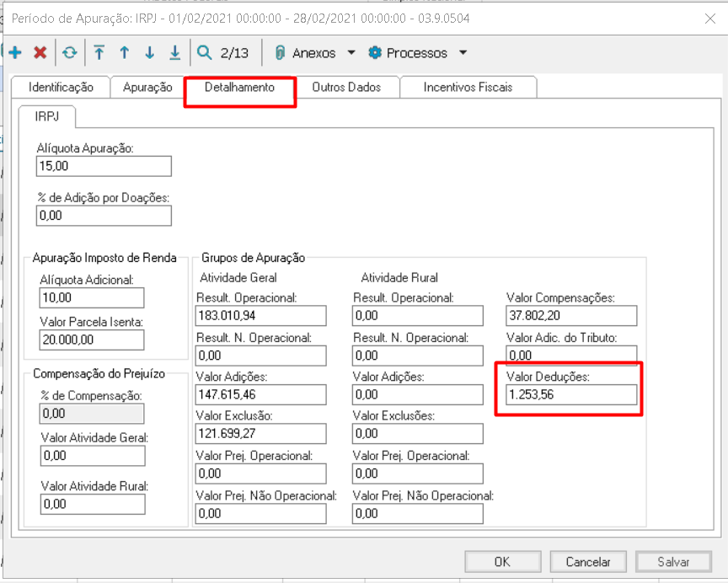Refresh the record with the circular arrows icon
The width and height of the screenshot is (728, 583).
[70, 52]
